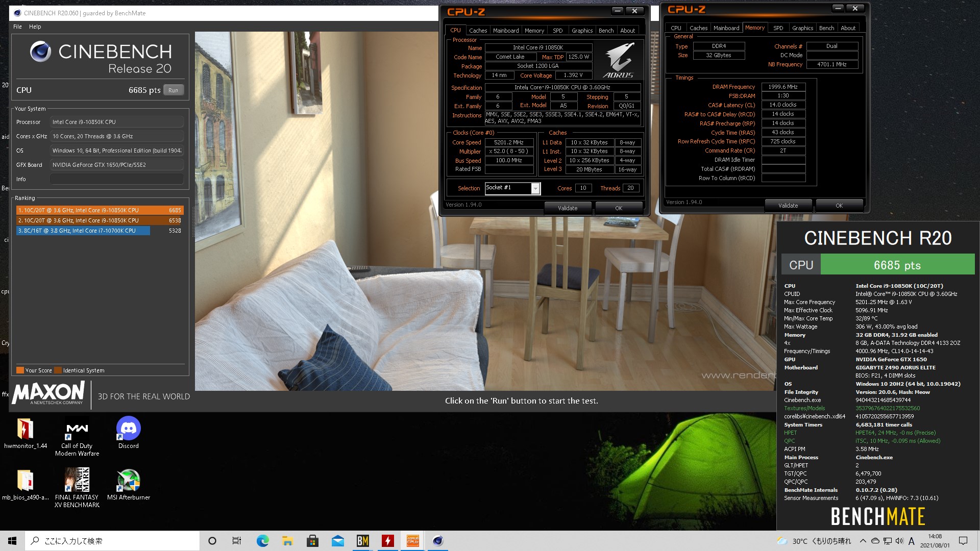Click OK in right CPU-Z window

click(839, 206)
